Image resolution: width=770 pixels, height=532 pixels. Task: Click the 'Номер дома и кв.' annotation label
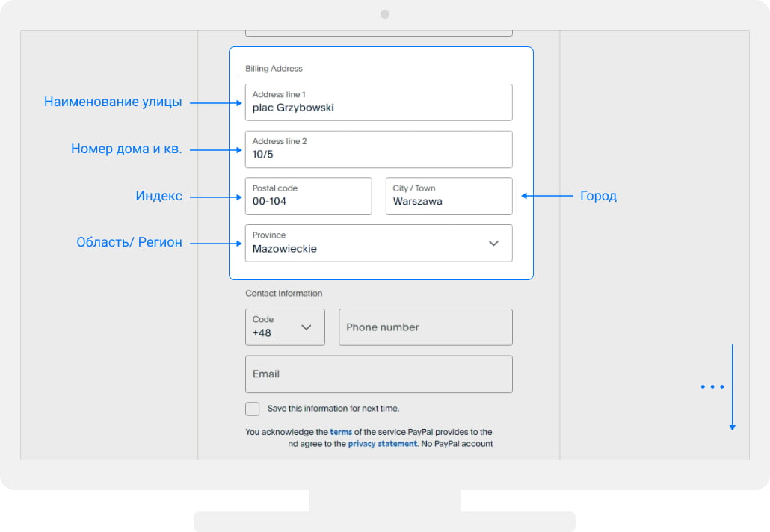click(x=126, y=149)
